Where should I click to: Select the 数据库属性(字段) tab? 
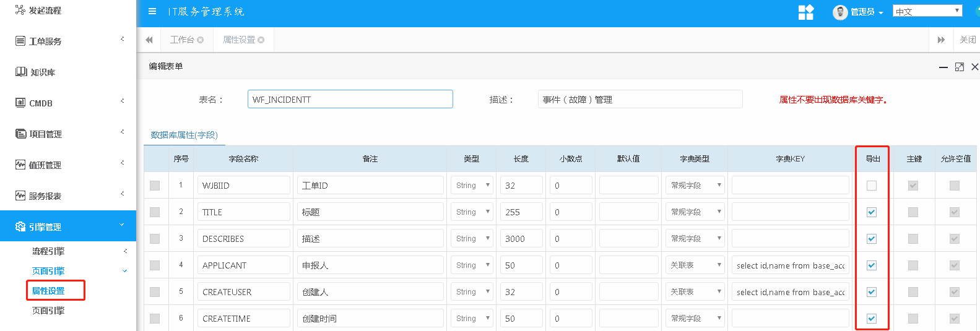coord(184,135)
